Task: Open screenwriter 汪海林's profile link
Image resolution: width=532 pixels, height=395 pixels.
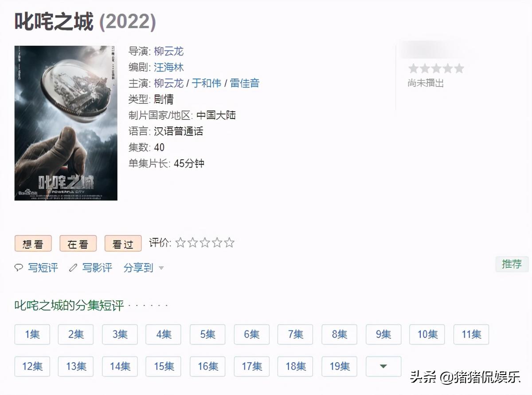Action: [169, 67]
